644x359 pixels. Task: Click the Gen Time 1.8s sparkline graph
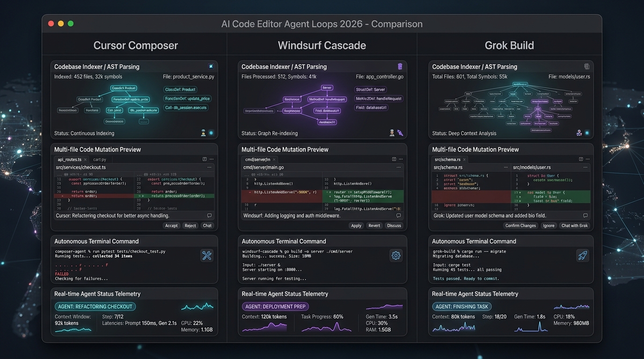click(x=531, y=326)
